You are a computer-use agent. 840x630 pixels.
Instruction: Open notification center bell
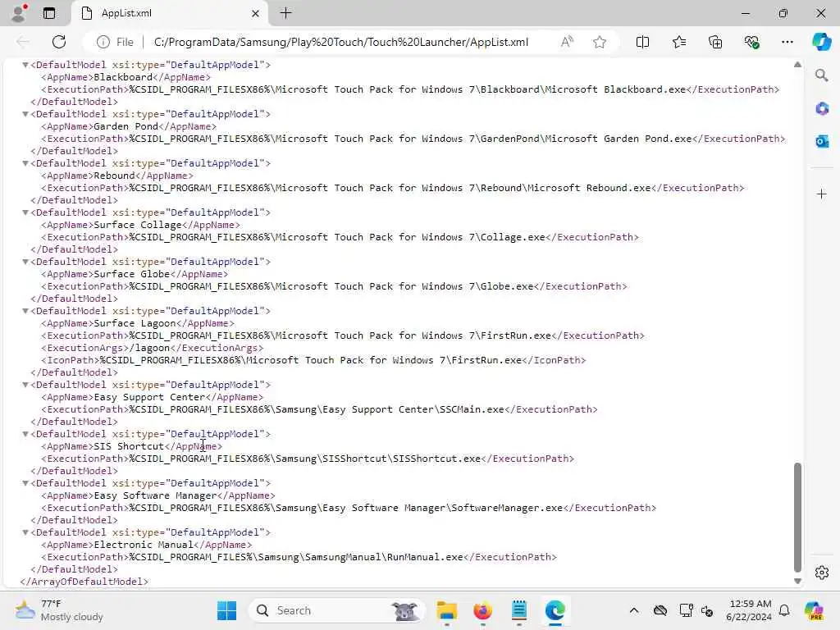(784, 610)
